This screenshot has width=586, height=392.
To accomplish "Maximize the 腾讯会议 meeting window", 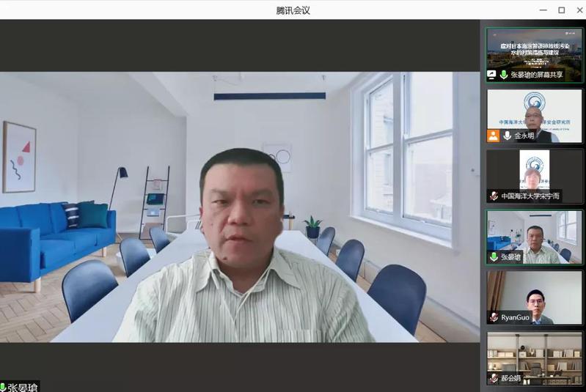I will pos(561,10).
